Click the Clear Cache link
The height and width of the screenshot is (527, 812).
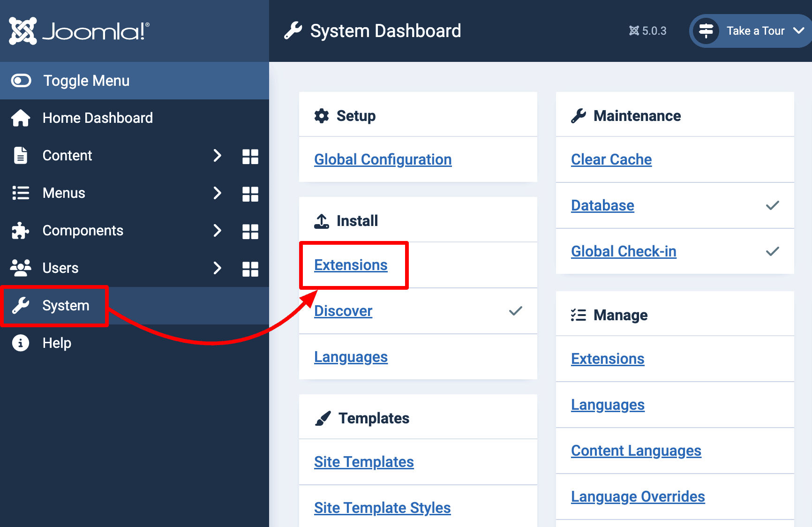click(x=611, y=159)
